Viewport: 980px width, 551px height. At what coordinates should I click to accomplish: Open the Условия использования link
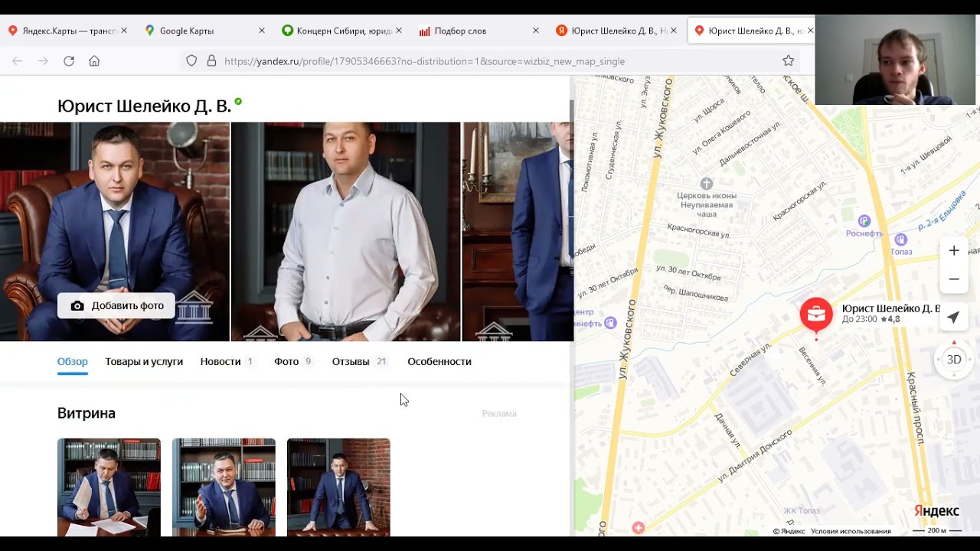pos(851,531)
